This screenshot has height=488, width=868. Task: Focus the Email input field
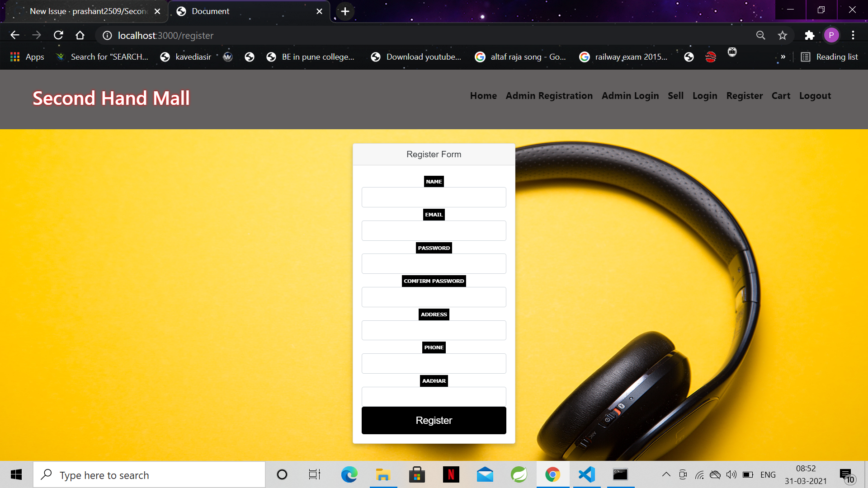click(434, 230)
